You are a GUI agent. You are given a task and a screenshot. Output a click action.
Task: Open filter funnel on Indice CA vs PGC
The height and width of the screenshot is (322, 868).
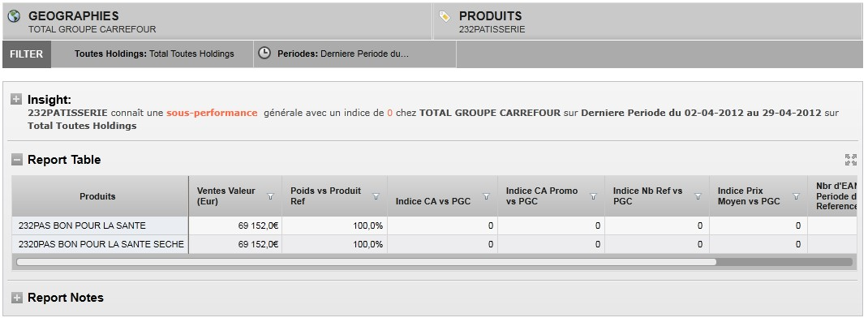pos(486,196)
